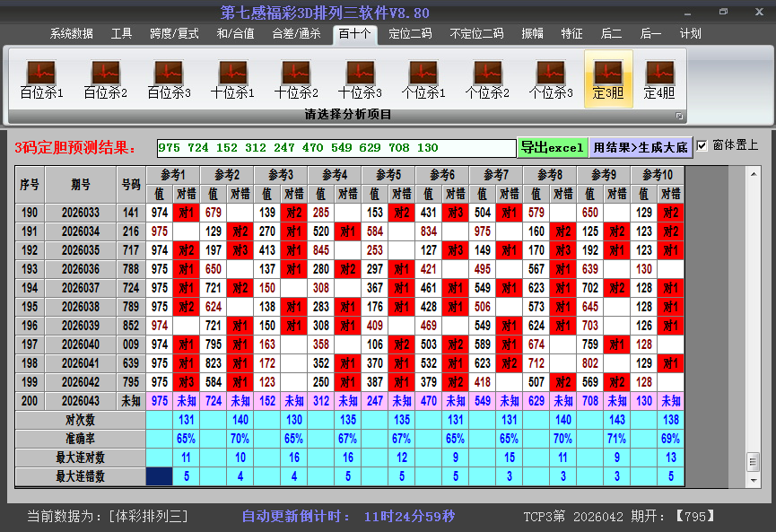This screenshot has height=532, width=776.
Task: Open the 系统数据 menu
Action: coord(71,34)
